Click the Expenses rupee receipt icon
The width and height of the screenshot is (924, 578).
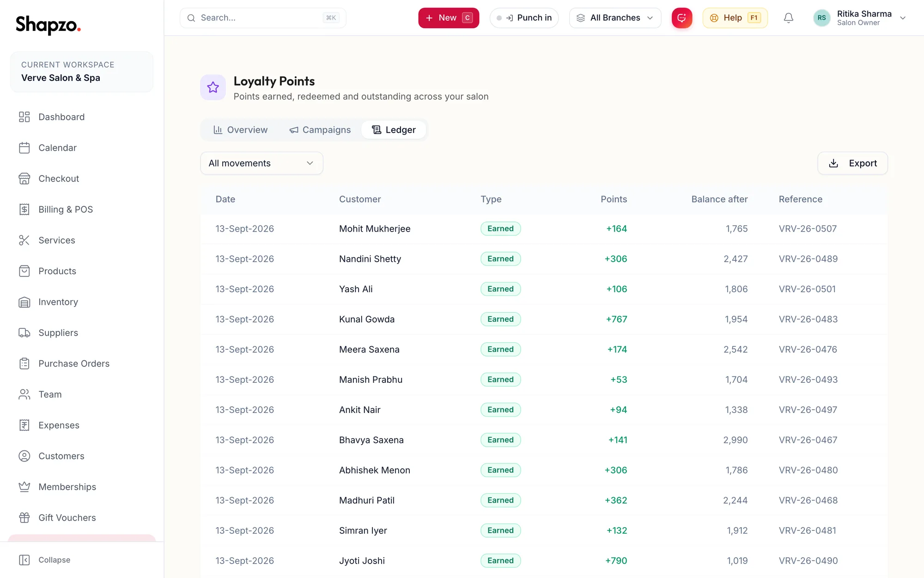(24, 425)
